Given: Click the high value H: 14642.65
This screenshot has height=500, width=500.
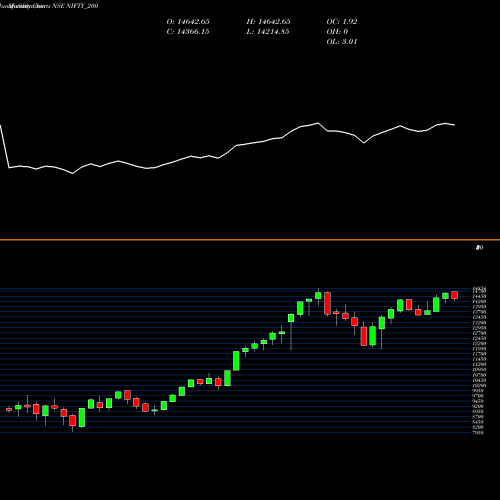Looking at the screenshot, I should click(x=268, y=22).
